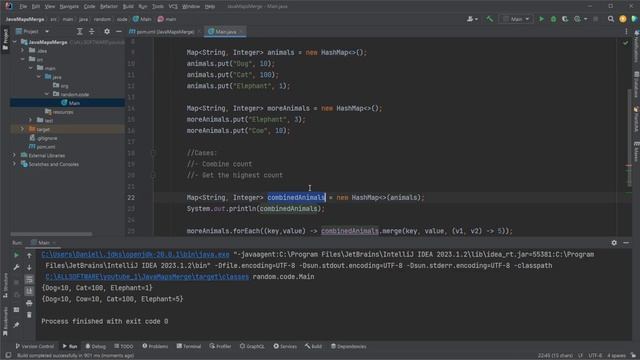Open the Services tool window
The image size is (640, 360).
click(x=285, y=346)
